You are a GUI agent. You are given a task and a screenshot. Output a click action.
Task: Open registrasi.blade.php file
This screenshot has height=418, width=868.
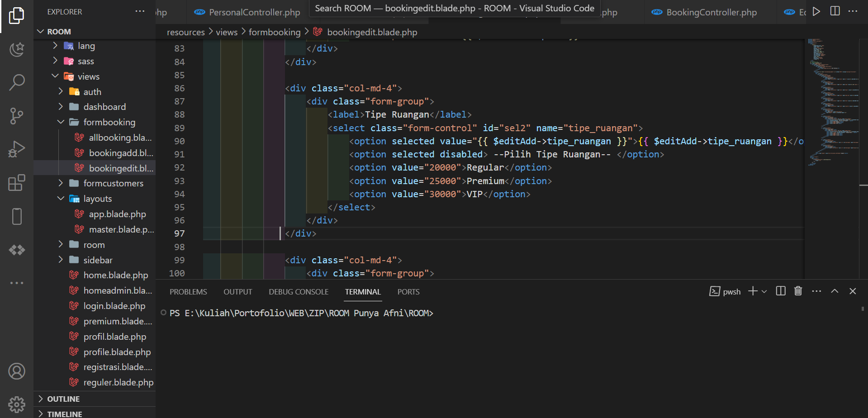(95, 367)
